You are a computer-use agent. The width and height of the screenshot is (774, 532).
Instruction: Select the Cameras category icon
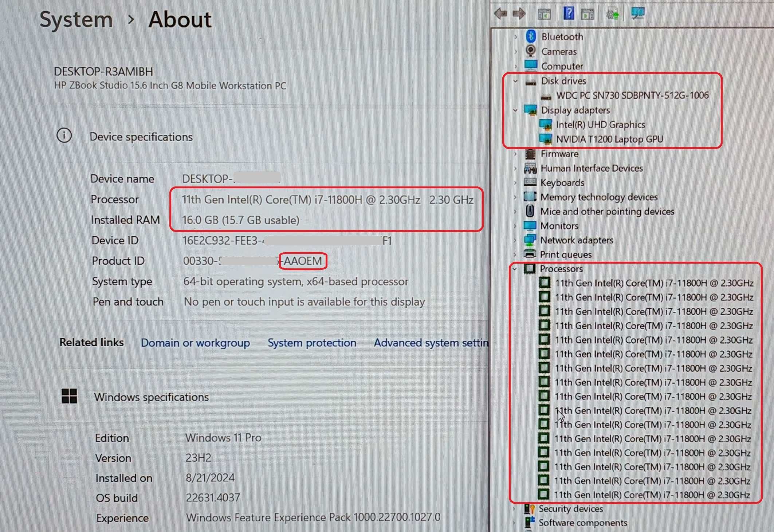531,51
